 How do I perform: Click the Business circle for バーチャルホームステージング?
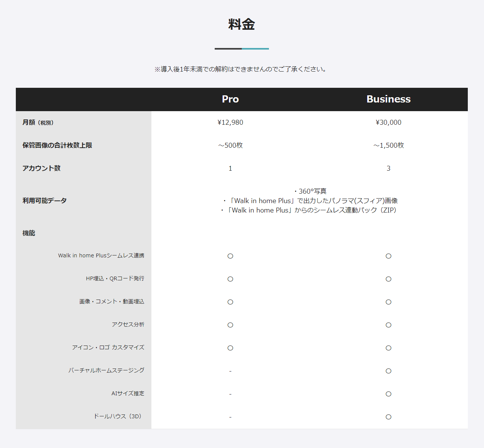click(x=388, y=371)
